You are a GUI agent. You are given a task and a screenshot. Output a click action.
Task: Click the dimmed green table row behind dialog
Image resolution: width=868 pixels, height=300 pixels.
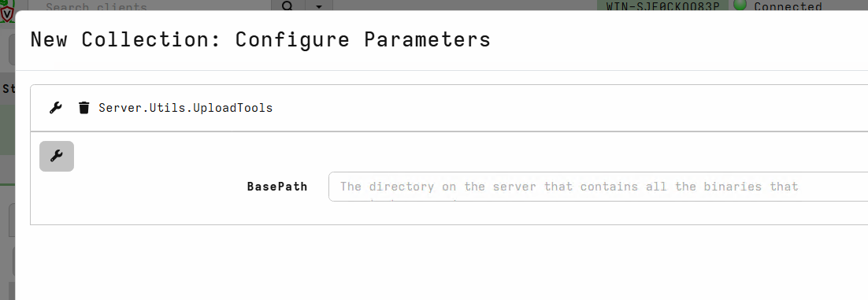pyautogui.click(x=7, y=130)
